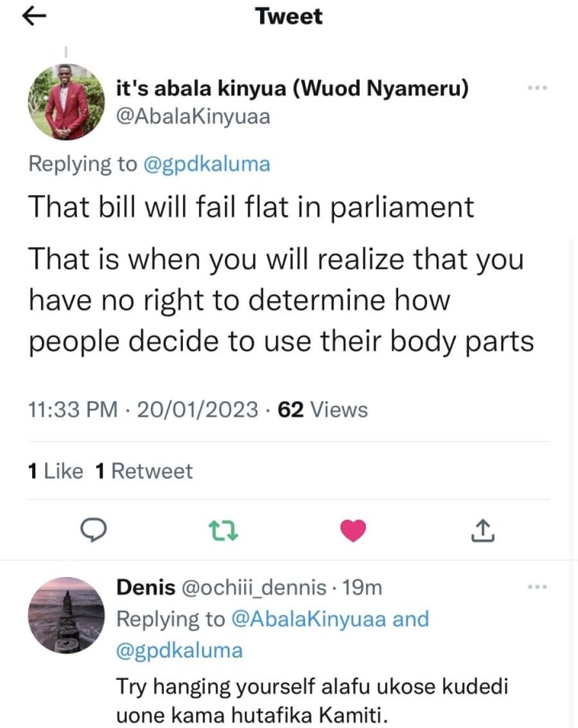Open '62 Views' analytics
Viewport: 578px width, 728px height.
(323, 409)
